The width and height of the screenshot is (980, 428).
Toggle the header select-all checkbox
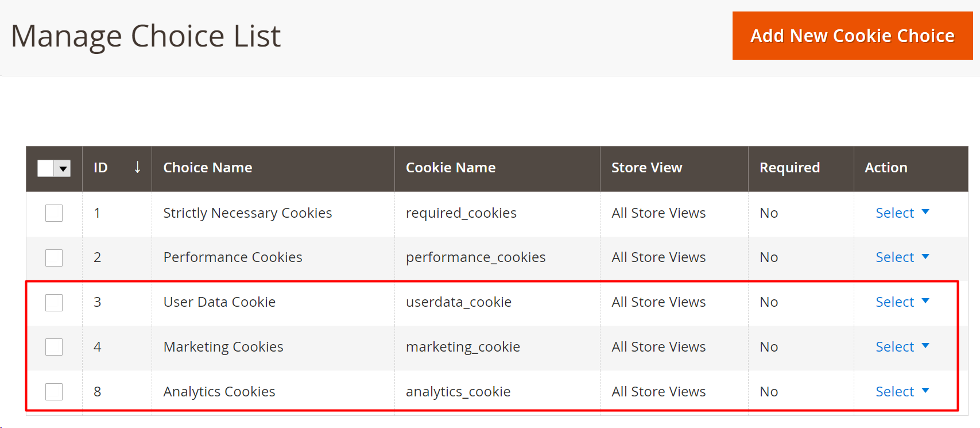(46, 168)
